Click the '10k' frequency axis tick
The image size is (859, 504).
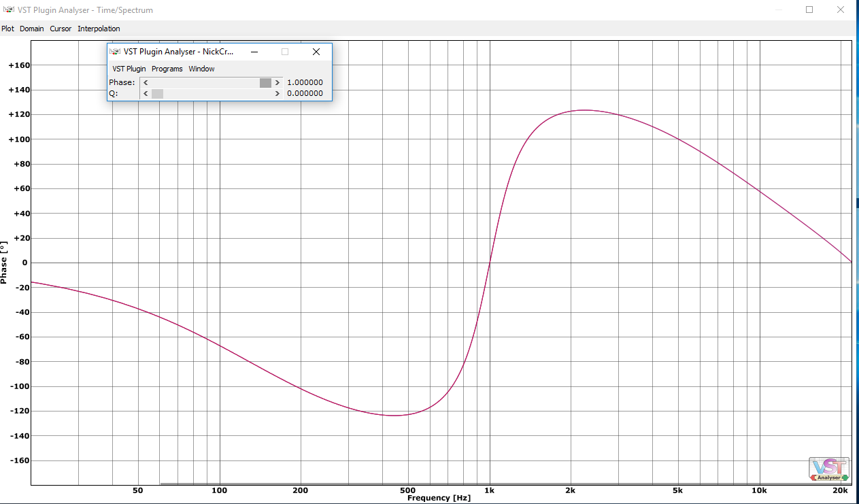[759, 490]
